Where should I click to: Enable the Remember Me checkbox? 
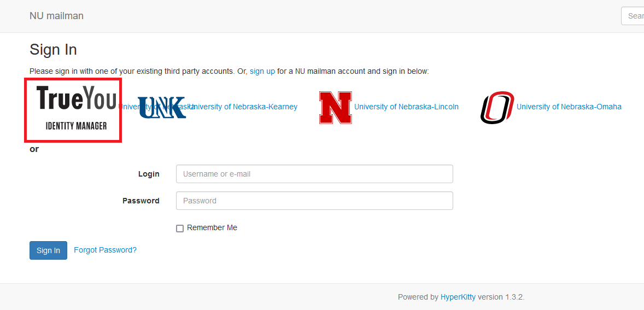coord(180,229)
